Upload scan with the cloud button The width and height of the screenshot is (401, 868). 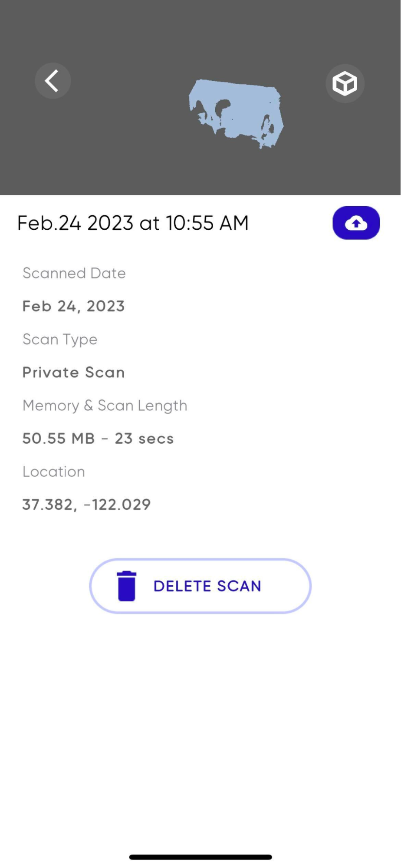(x=356, y=223)
